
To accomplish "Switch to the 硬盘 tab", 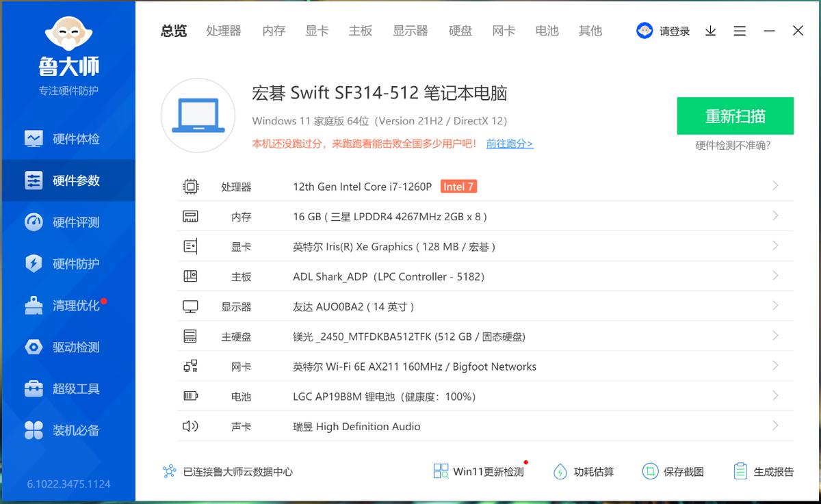I will coord(460,31).
